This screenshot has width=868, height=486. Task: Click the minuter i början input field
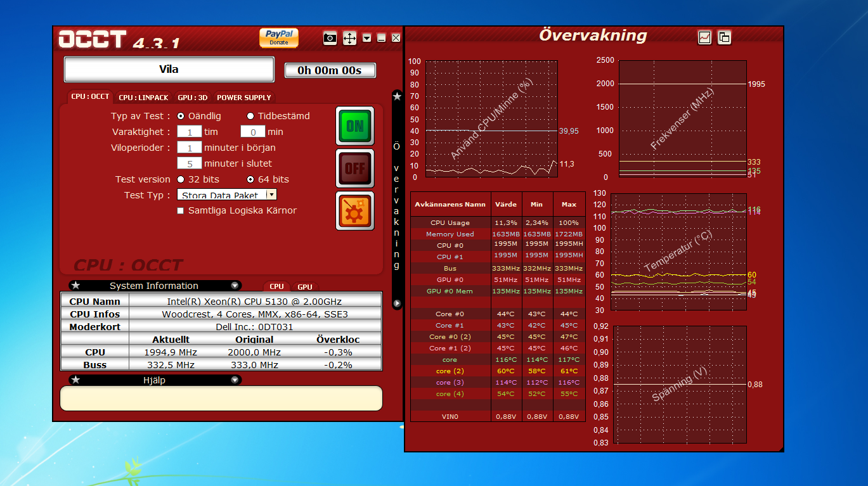click(x=190, y=148)
